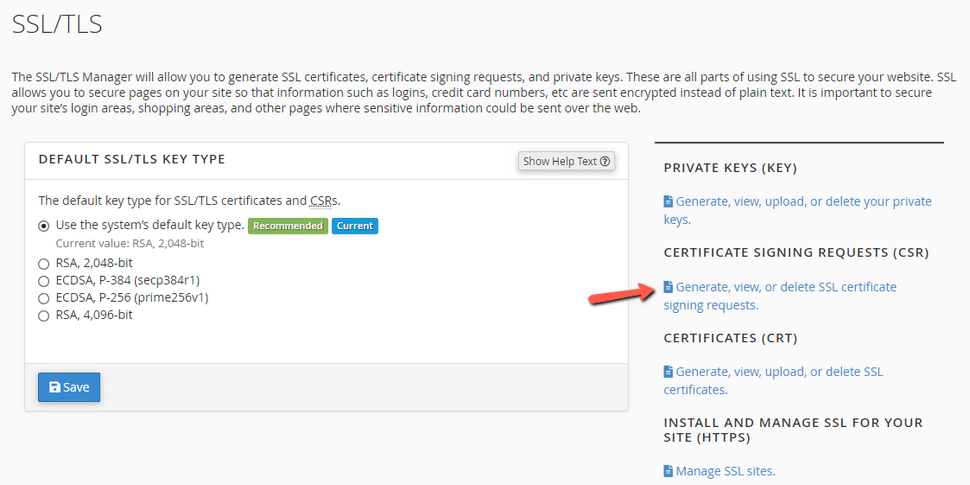Choose ECDSA, P-256 (prime256v1) option
970x485 pixels.
[x=43, y=299]
